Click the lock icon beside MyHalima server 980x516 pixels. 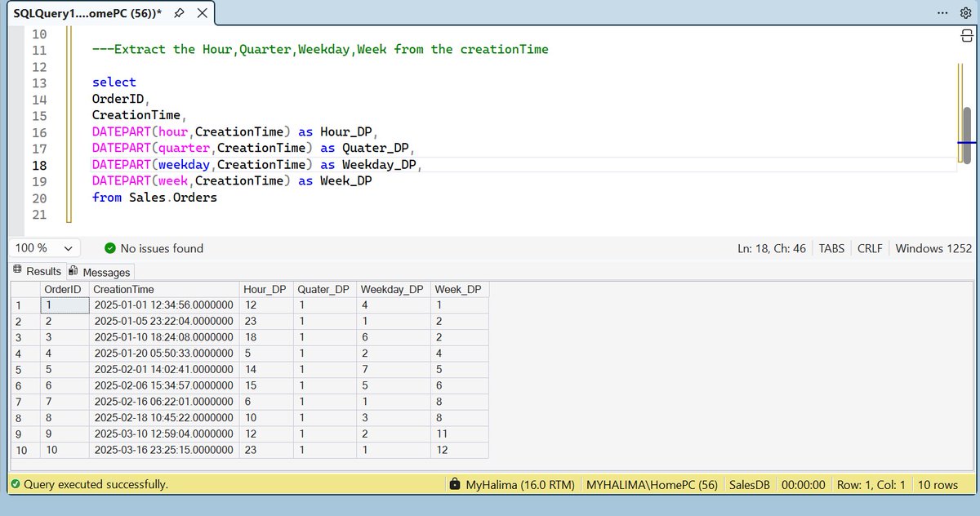(x=456, y=484)
